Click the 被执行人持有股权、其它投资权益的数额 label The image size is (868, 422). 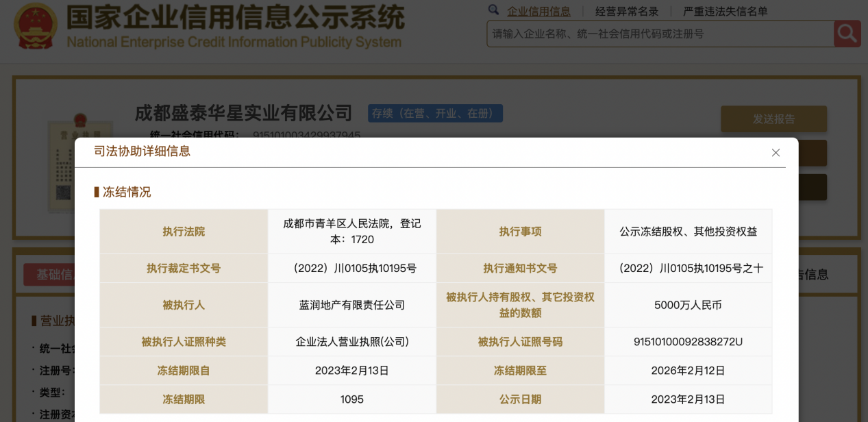click(520, 305)
